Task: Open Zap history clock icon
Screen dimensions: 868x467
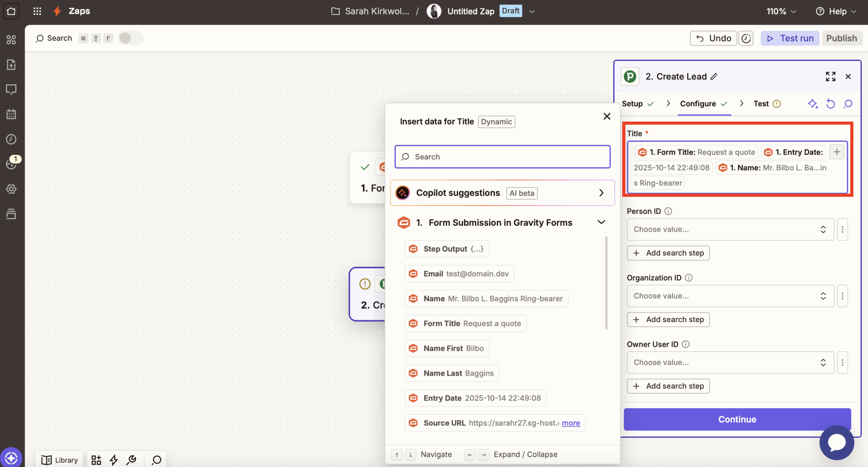Action: pos(11,139)
